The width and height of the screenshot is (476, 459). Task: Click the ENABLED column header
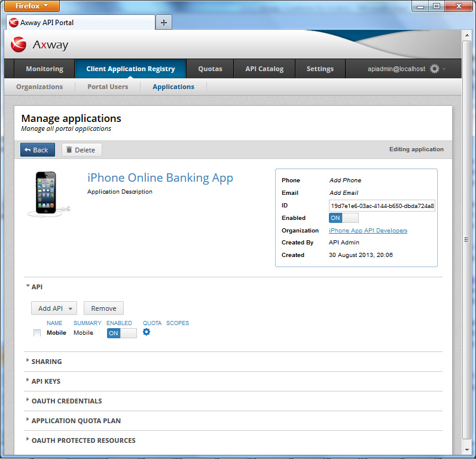click(x=120, y=323)
